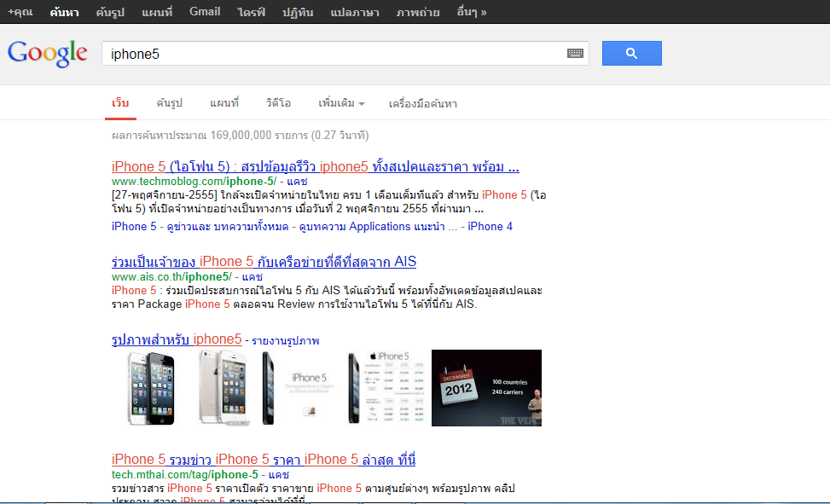This screenshot has width=830, height=504.
Task: Click the blue magnifier search button
Action: tap(631, 53)
